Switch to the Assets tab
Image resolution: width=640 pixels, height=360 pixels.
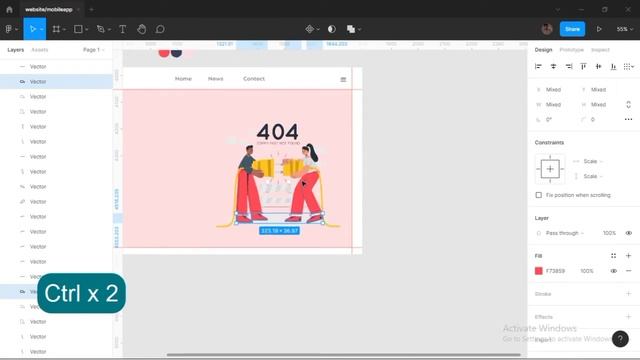pos(40,49)
